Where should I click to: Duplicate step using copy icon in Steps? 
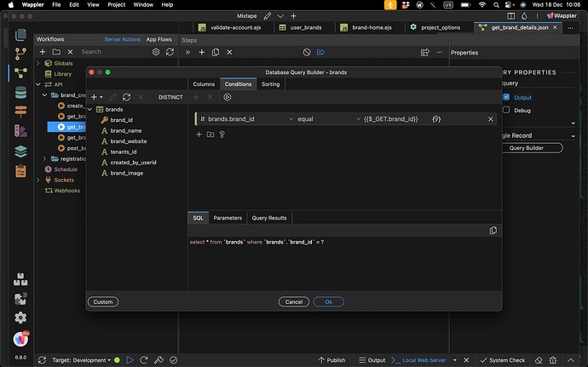pyautogui.click(x=216, y=53)
